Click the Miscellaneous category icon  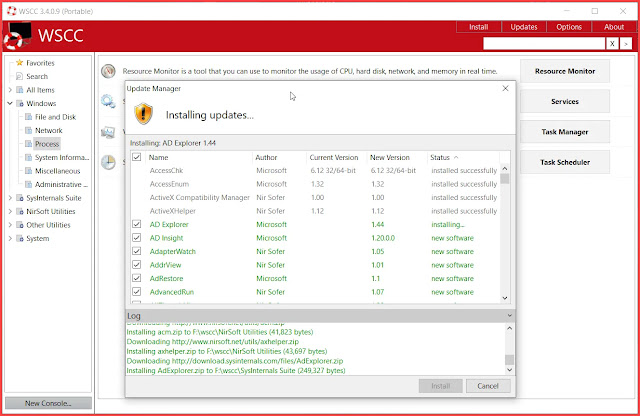click(28, 171)
